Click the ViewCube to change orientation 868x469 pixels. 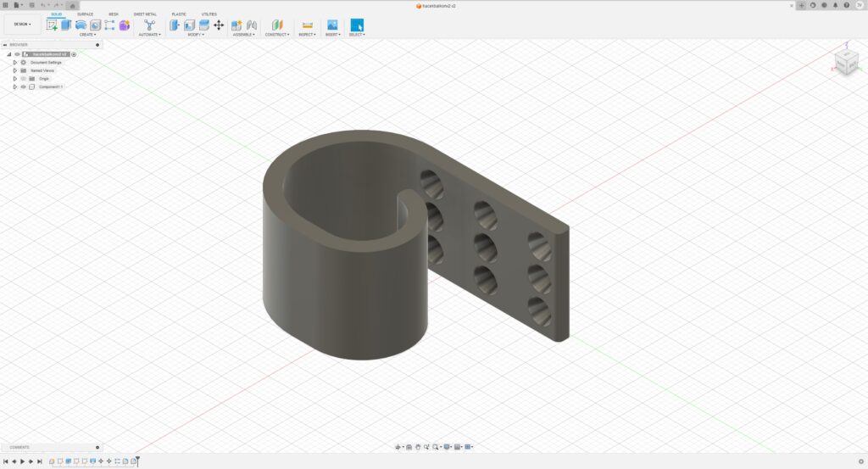point(847,61)
